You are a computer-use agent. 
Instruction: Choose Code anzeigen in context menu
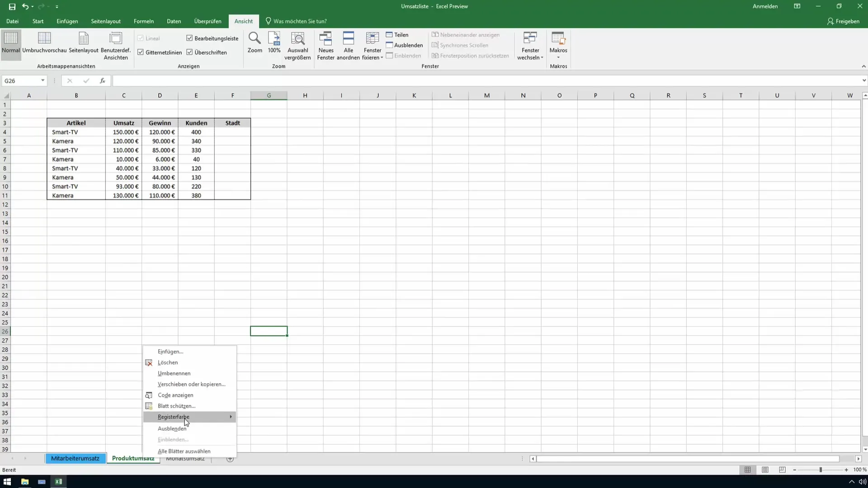(x=189, y=395)
